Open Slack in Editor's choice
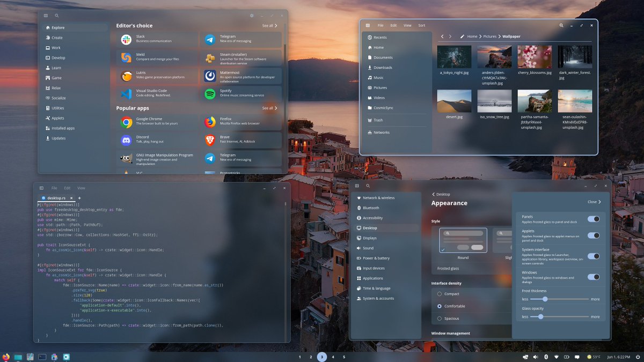Image resolution: width=644 pixels, height=362 pixels. [x=157, y=39]
